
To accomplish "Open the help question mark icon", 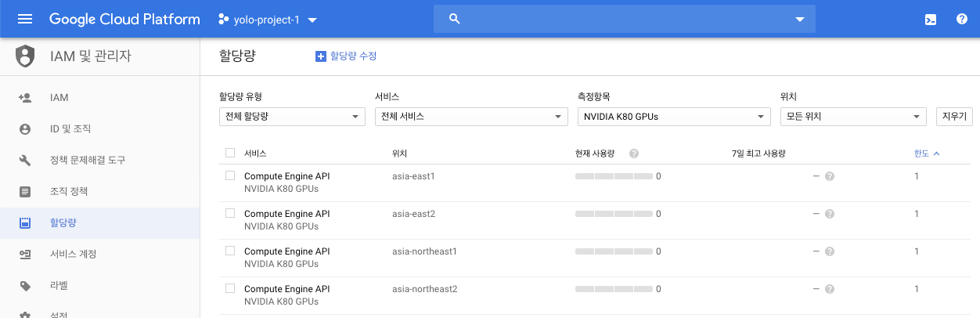I will 962,19.
